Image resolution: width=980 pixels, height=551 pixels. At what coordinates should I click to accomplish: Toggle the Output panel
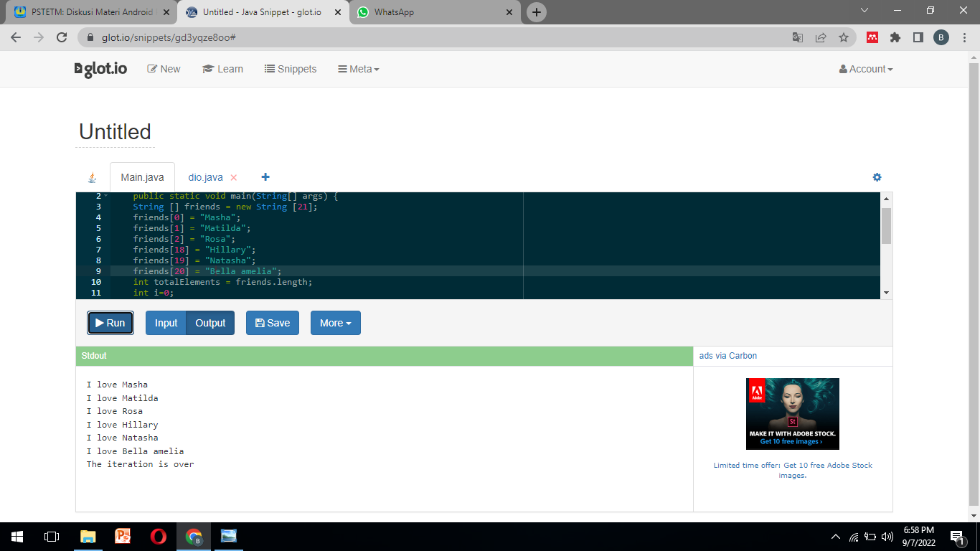click(x=210, y=323)
